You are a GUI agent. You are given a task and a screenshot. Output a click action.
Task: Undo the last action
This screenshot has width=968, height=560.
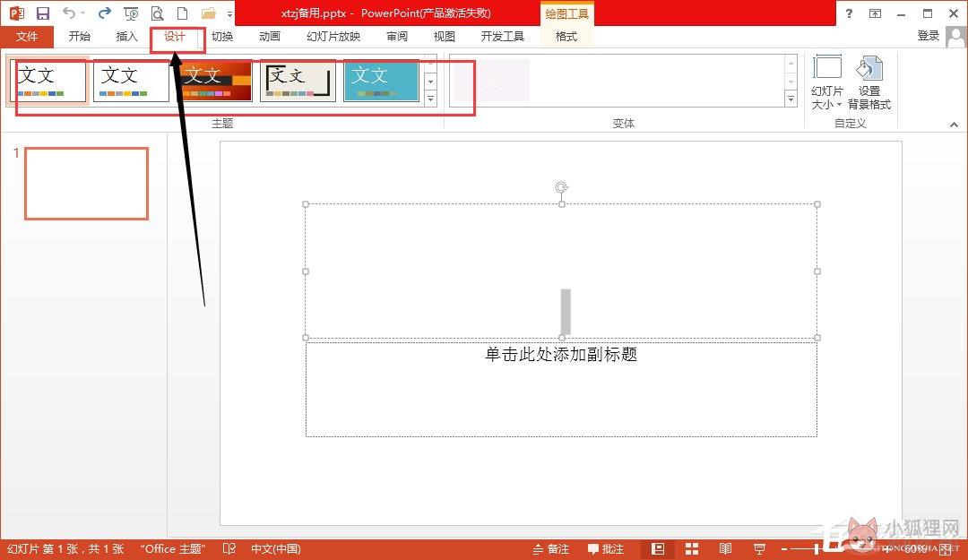pyautogui.click(x=68, y=13)
